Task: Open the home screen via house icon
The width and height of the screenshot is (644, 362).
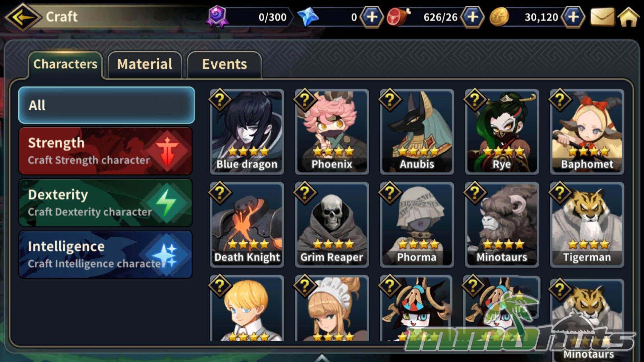Action: pos(628,17)
